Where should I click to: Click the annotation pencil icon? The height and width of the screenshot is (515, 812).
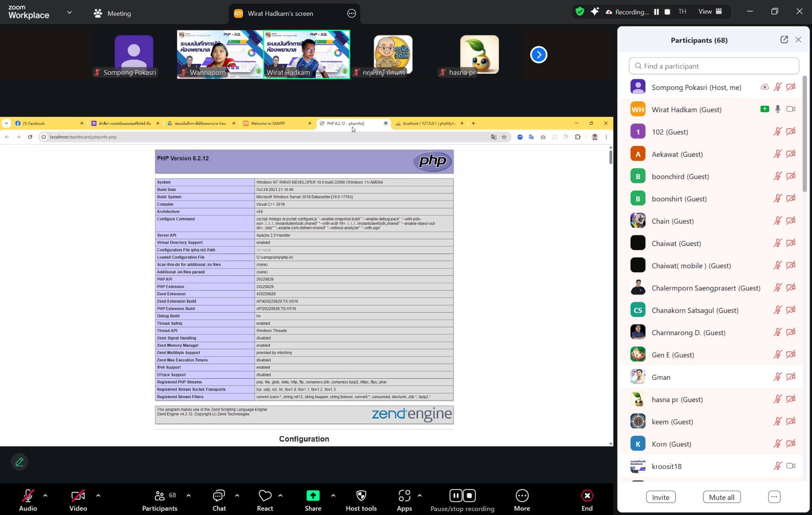tap(19, 462)
